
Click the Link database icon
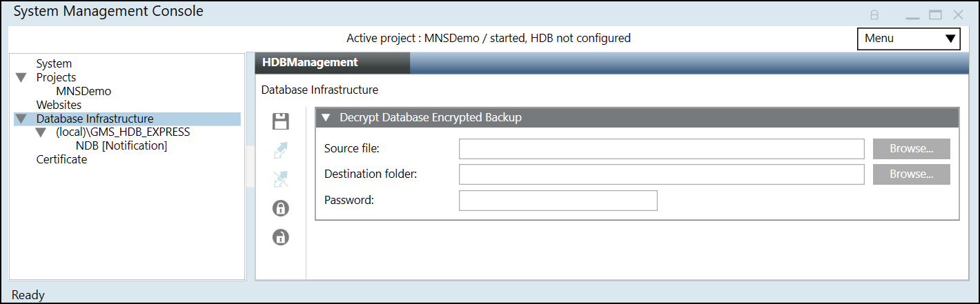[281, 150]
